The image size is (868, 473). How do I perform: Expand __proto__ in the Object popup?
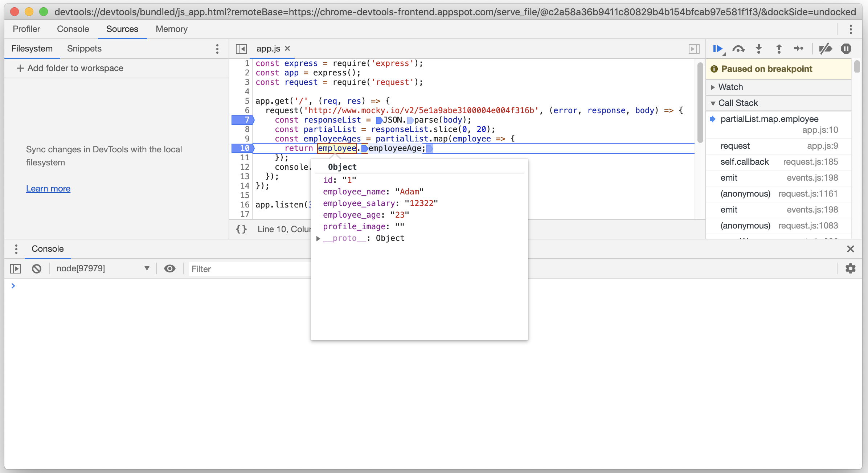click(318, 238)
